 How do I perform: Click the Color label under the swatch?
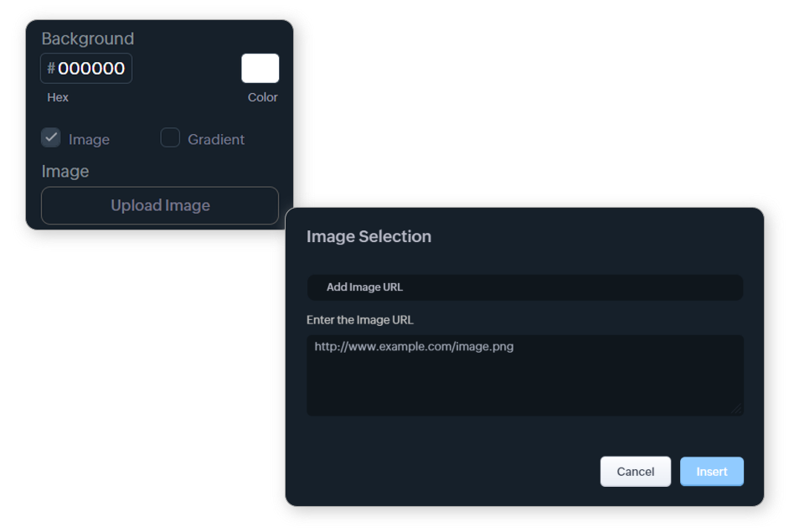(x=262, y=97)
